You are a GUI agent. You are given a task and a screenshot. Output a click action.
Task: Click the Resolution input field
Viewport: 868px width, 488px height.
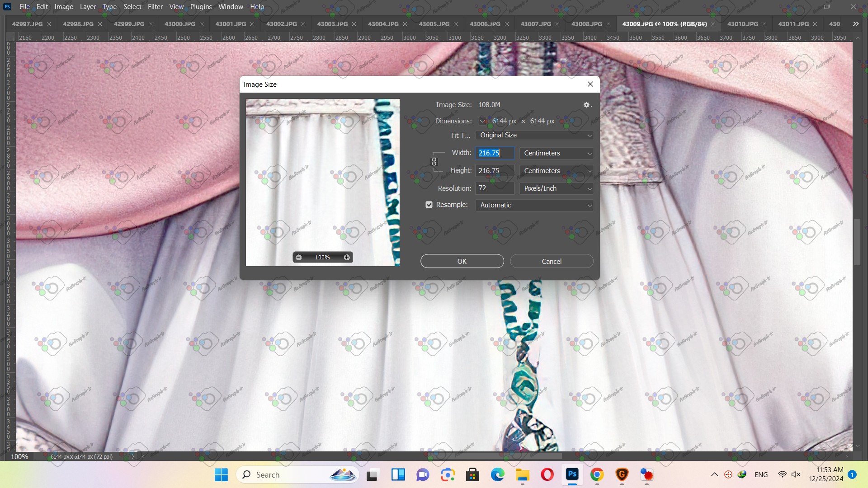(494, 188)
